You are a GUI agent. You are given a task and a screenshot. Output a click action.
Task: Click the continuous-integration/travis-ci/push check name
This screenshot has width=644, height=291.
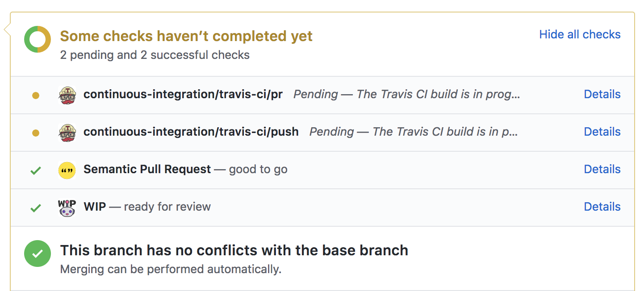[x=191, y=132]
